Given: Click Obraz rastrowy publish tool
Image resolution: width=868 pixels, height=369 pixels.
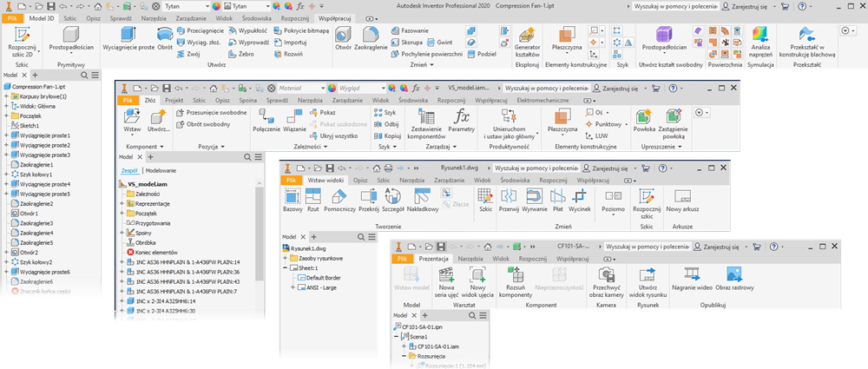Looking at the screenshot, I should [734, 278].
